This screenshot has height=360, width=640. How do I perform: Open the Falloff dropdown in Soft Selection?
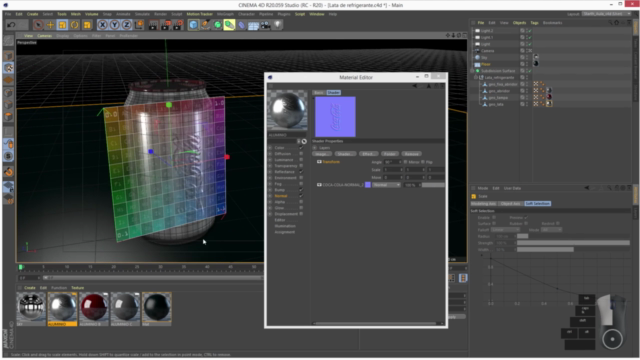coord(505,230)
